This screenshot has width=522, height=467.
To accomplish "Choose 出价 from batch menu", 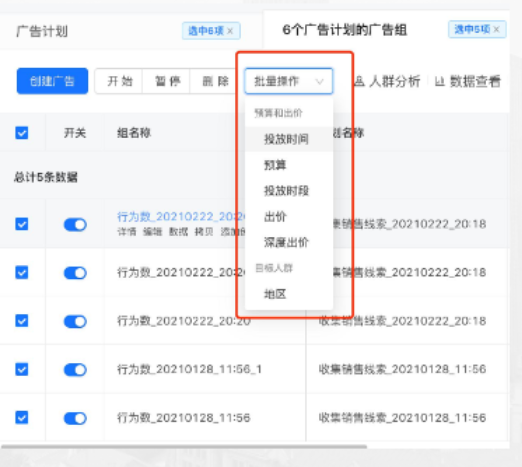I will pyautogui.click(x=289, y=217).
